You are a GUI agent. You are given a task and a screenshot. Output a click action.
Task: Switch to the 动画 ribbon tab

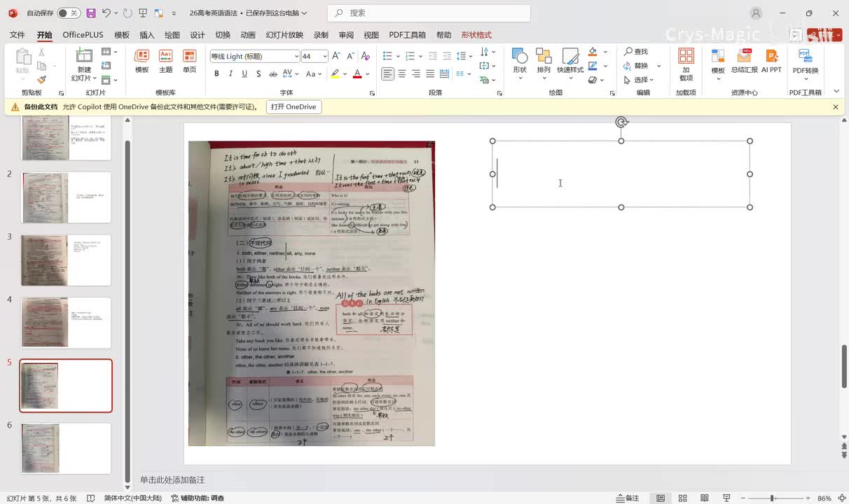pos(248,35)
